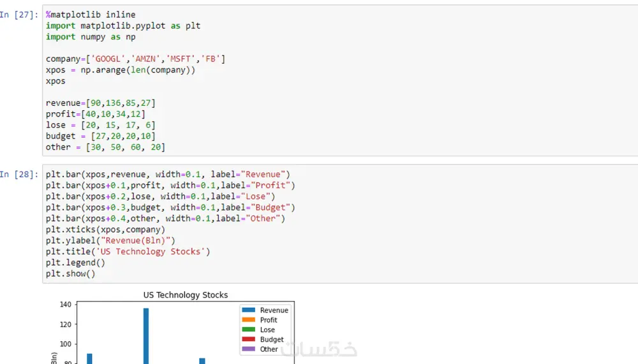Click the budget list assignment line
The height and width of the screenshot is (364, 638).
pos(101,136)
